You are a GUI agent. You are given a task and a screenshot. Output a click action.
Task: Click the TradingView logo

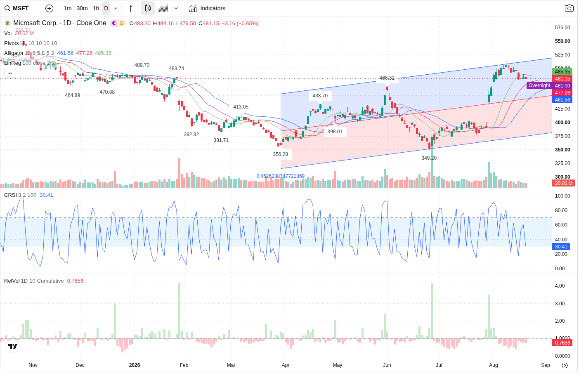[x=13, y=346]
